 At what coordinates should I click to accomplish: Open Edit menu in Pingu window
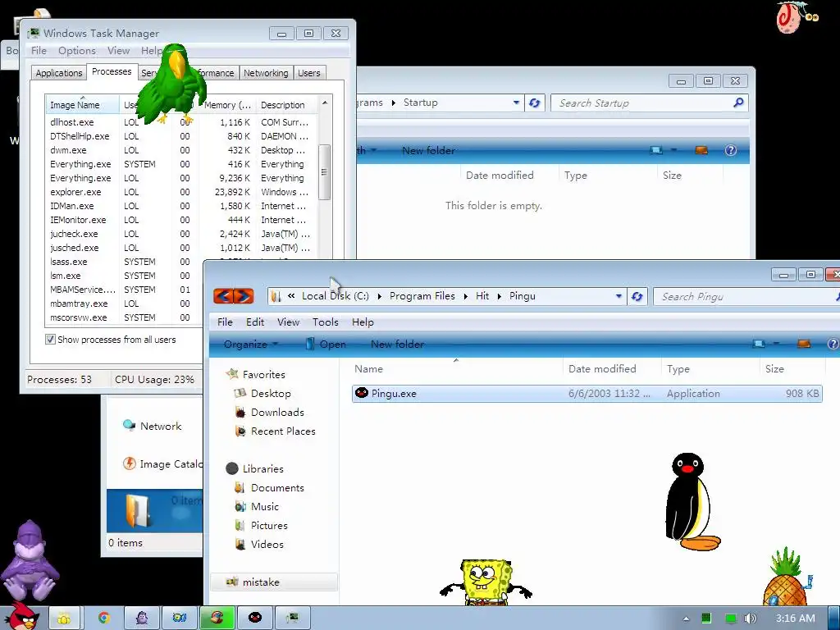[255, 322]
